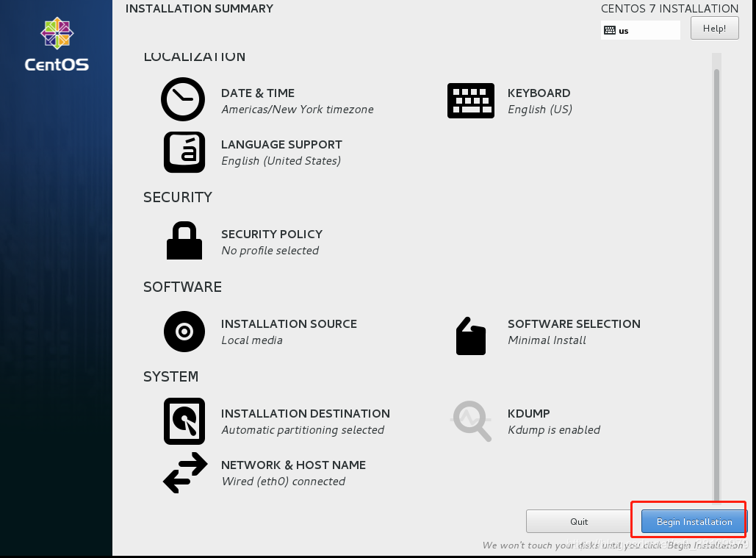Viewport: 756px width, 558px height.
Task: Open Date & Time clock icon
Action: point(183,99)
